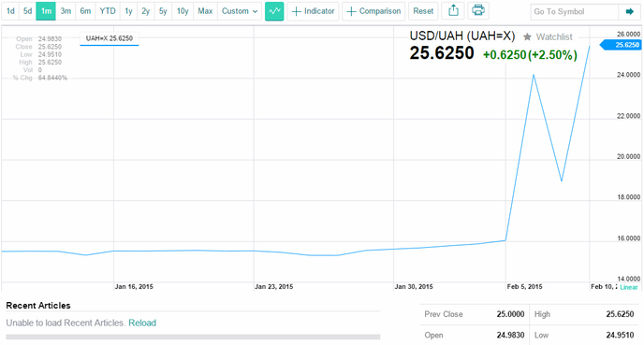Select the 5d range

tap(27, 11)
